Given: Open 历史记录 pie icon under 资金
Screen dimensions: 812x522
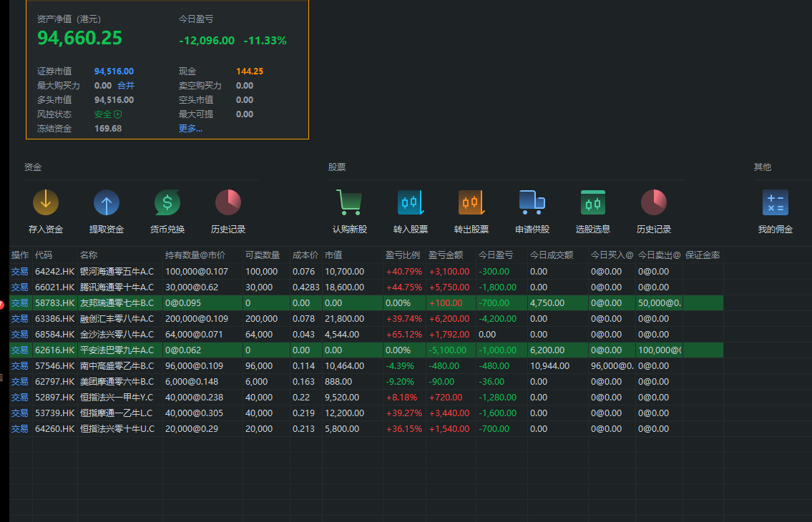Looking at the screenshot, I should point(228,202).
